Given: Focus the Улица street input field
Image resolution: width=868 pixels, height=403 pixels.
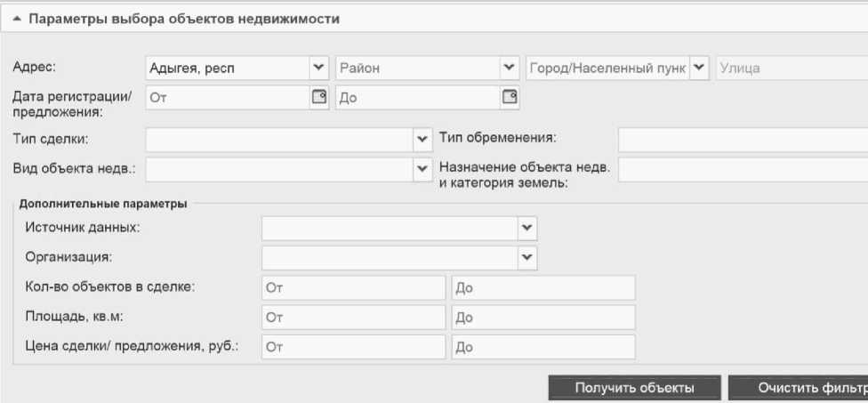Looking at the screenshot, I should (792, 69).
